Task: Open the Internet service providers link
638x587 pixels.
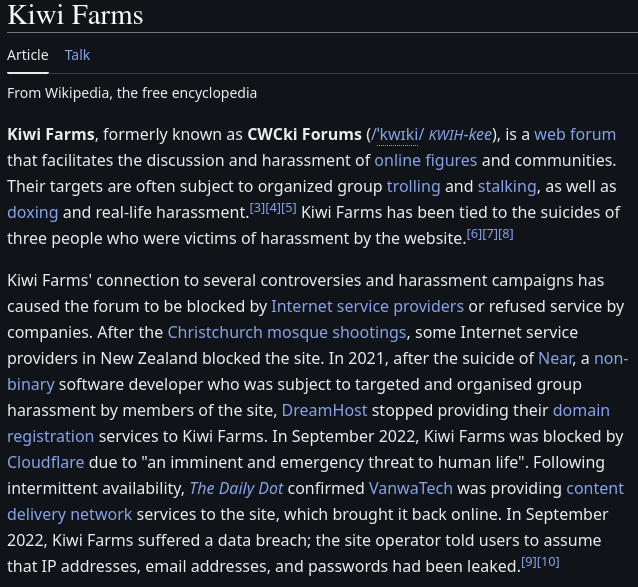Action: 367,306
